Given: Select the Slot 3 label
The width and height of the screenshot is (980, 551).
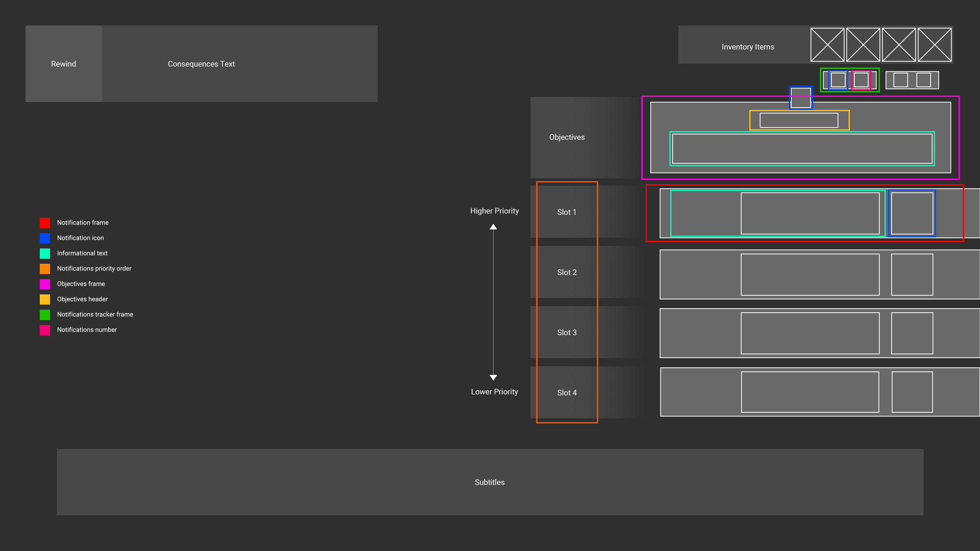Looking at the screenshot, I should click(x=567, y=332).
